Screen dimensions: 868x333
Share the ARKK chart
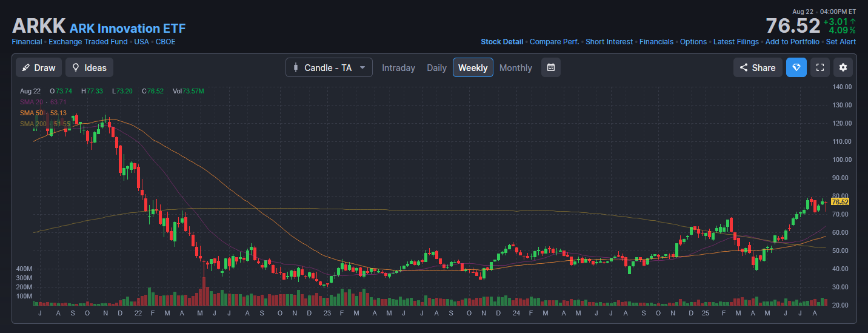[x=758, y=67]
